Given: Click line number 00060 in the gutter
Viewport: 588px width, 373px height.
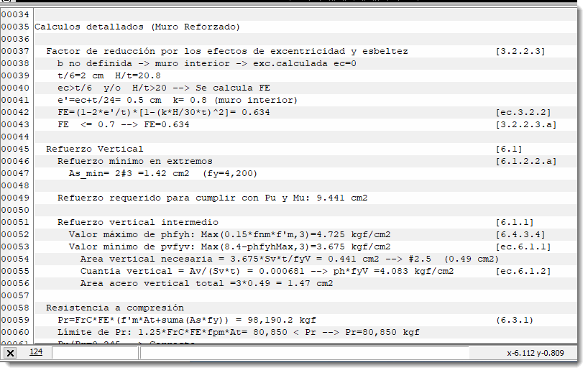Looking at the screenshot, I should pyautogui.click(x=15, y=332).
